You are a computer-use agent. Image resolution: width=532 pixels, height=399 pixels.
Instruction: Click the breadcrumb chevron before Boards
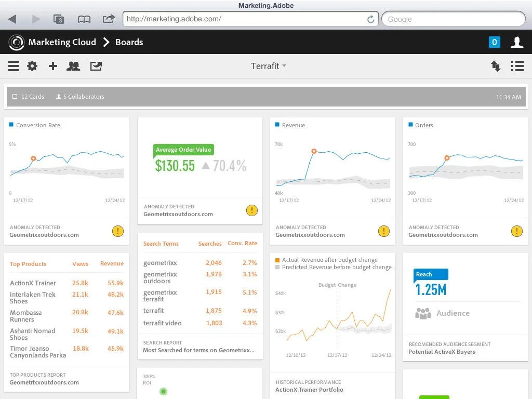(106, 42)
